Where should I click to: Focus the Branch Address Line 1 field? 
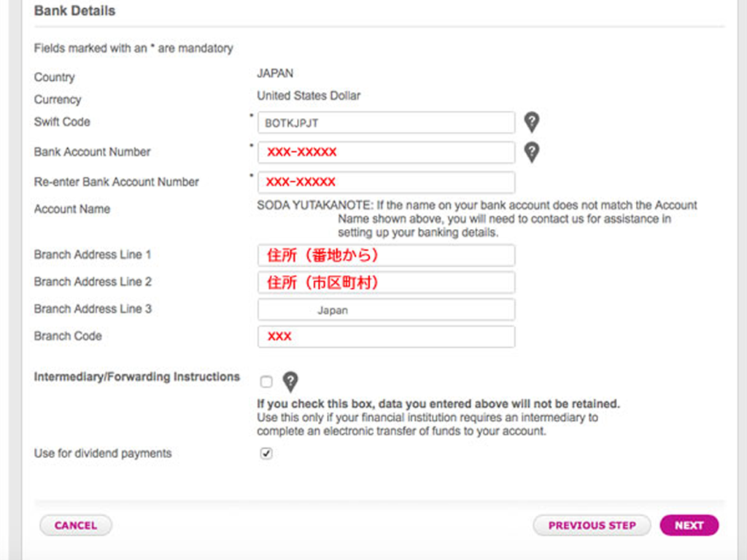click(386, 255)
